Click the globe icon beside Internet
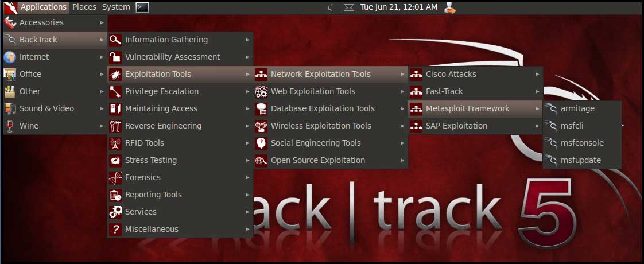This screenshot has height=264, width=644. (10, 57)
